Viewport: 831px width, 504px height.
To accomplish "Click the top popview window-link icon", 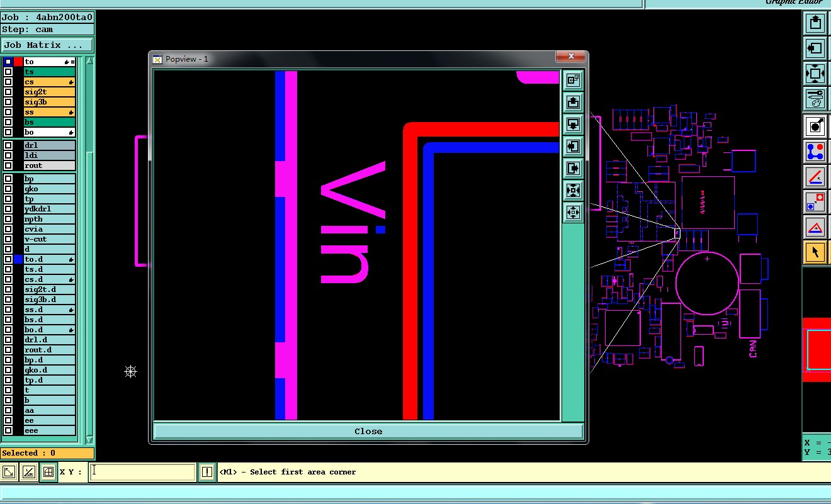I will tap(573, 80).
